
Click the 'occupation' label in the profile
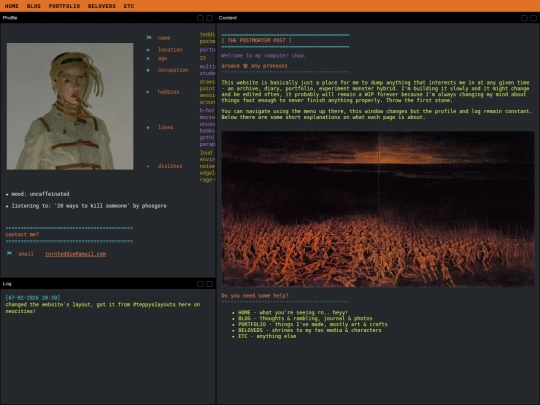pos(173,70)
